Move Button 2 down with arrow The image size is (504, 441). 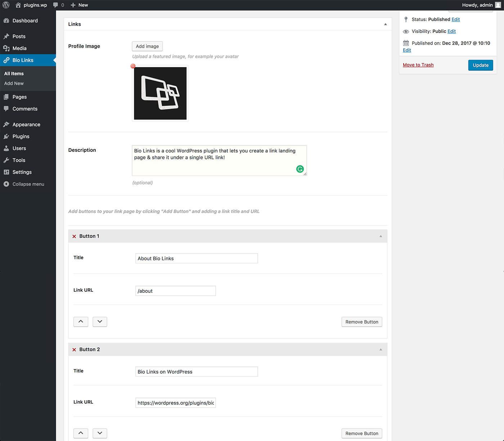(100, 433)
